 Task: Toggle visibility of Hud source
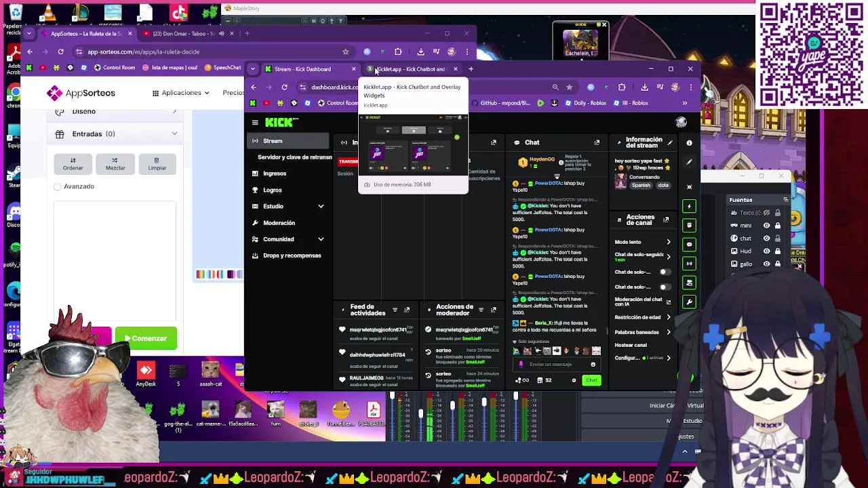click(x=767, y=251)
